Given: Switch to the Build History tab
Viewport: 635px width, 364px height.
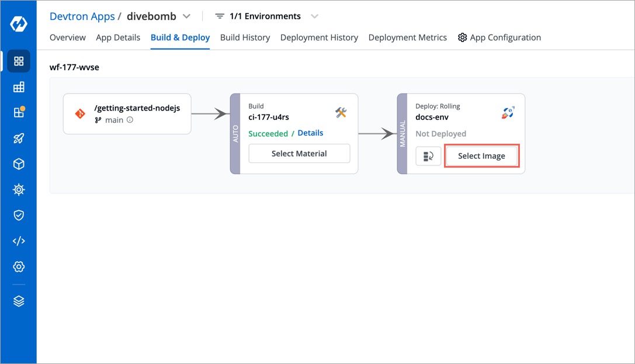Looking at the screenshot, I should [x=245, y=37].
